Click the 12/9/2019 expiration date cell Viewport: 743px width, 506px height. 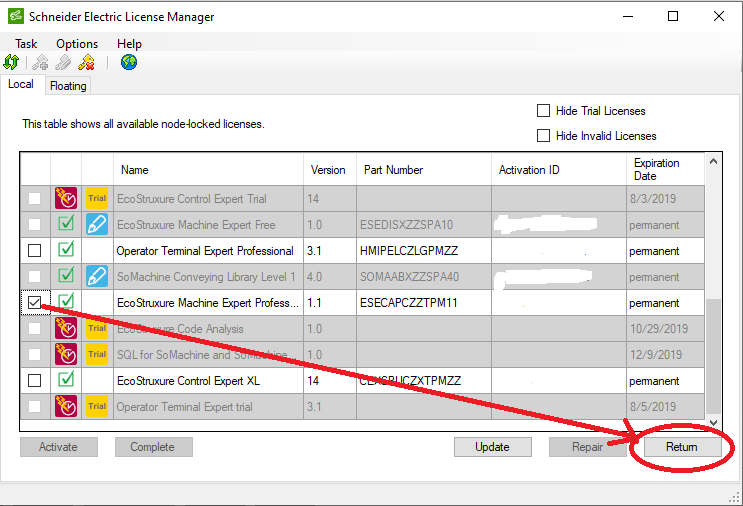[x=665, y=354]
